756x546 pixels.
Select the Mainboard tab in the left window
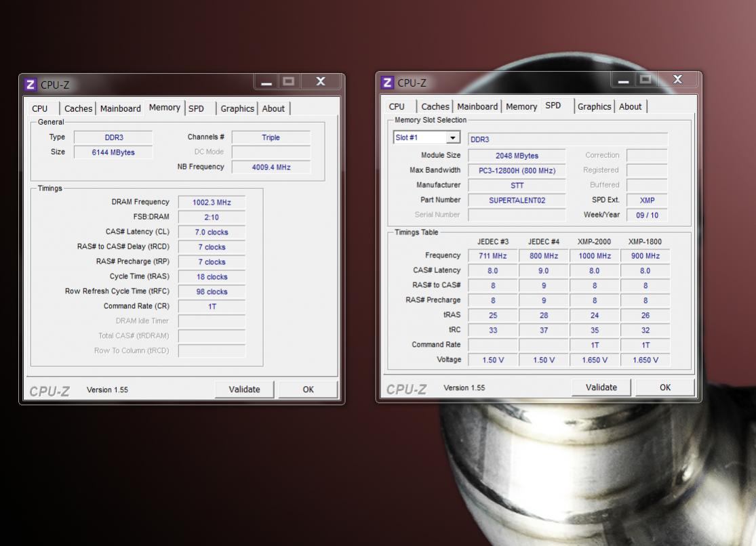(121, 108)
